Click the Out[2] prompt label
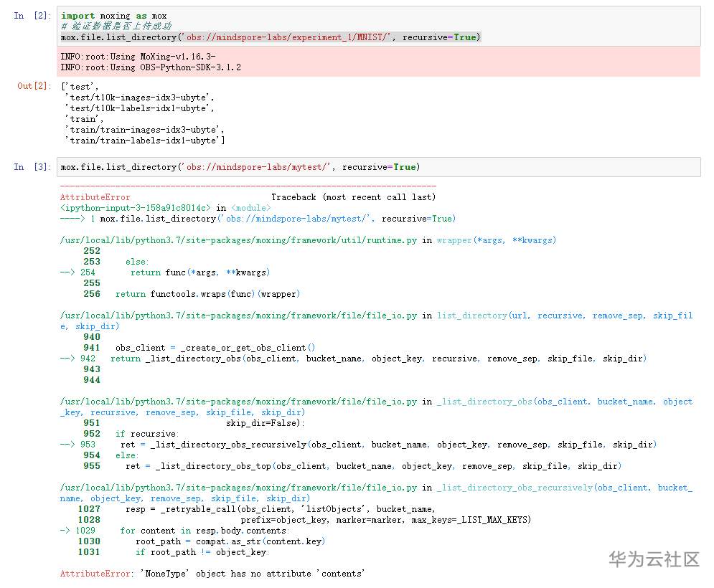 33,86
